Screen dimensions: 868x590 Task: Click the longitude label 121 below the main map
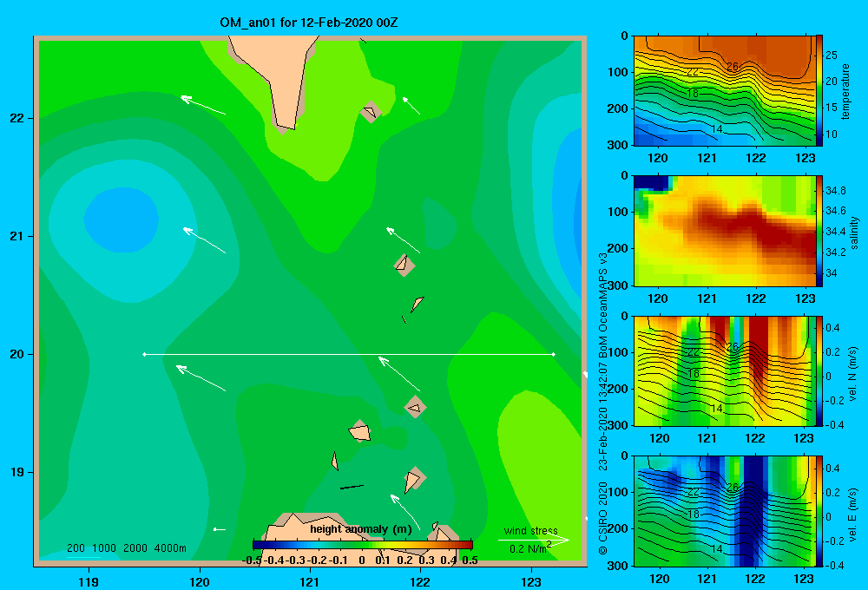tap(310, 581)
